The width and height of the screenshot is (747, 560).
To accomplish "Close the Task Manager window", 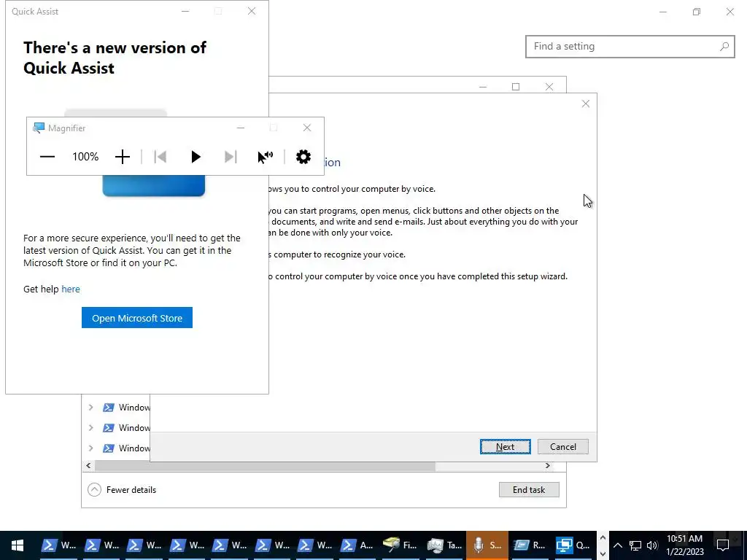I will (549, 87).
